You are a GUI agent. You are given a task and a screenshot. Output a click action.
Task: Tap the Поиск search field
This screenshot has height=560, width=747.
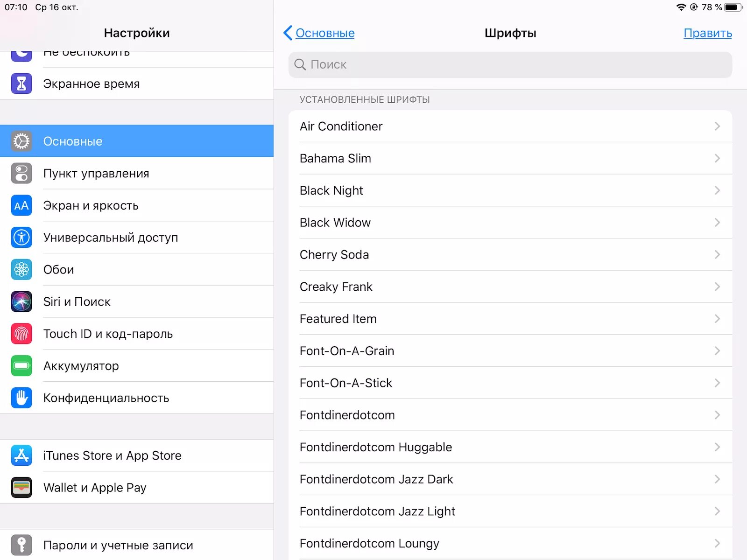click(510, 65)
